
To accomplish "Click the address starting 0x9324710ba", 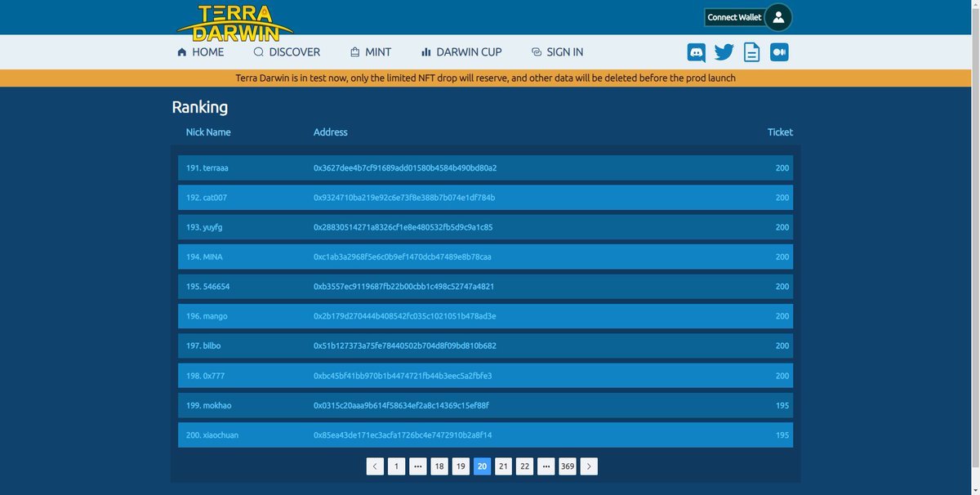I will [x=404, y=198].
